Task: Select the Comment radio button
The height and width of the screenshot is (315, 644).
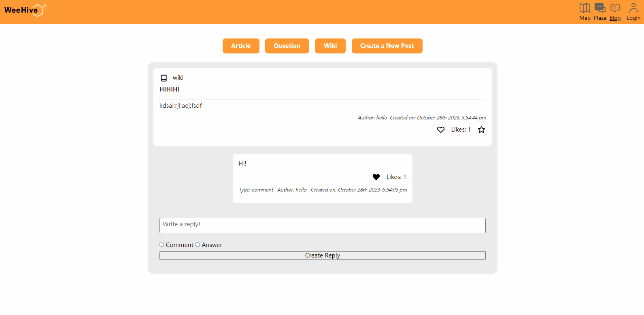Action: 162,245
